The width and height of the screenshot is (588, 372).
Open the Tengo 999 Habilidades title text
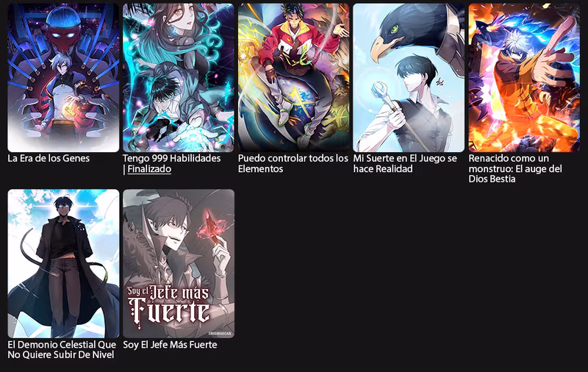pos(172,158)
